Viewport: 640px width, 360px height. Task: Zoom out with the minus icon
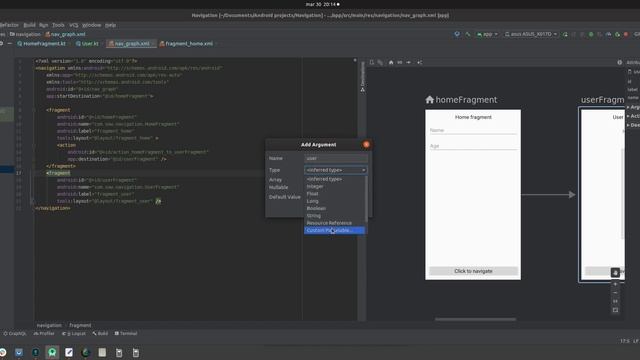pyautogui.click(x=616, y=293)
